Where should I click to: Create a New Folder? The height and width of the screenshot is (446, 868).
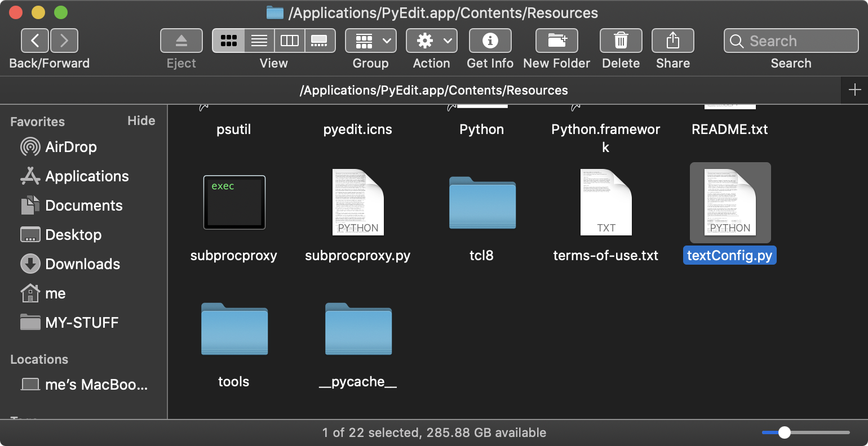coord(557,41)
